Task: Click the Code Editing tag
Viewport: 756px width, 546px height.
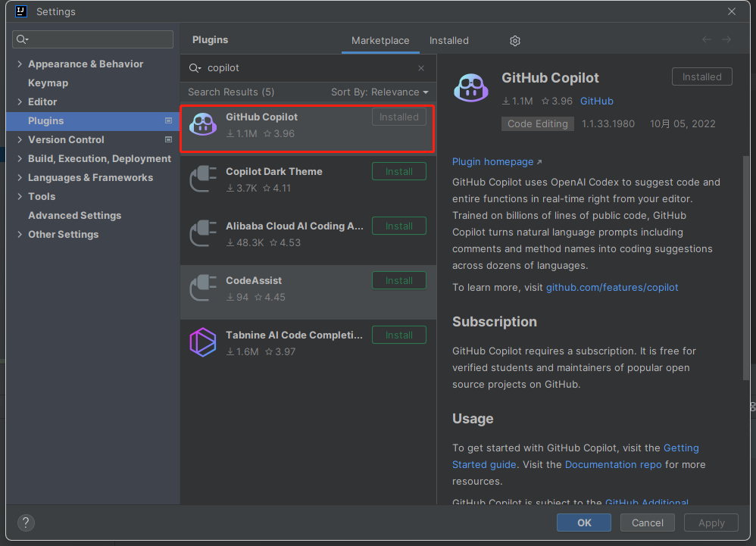Action: pos(538,124)
